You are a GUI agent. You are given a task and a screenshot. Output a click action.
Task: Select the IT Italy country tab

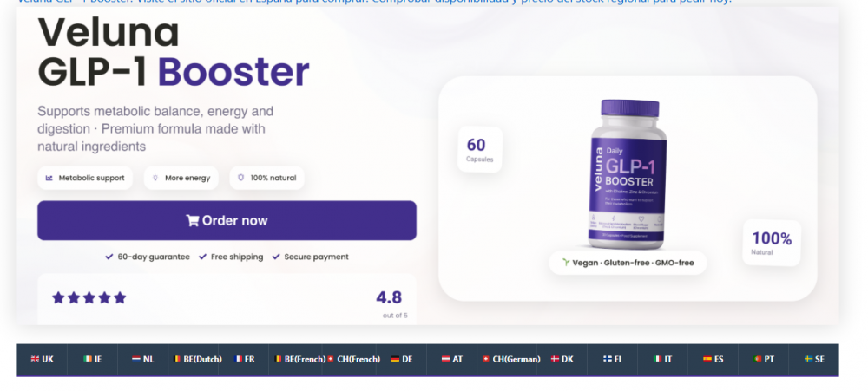[662, 360]
